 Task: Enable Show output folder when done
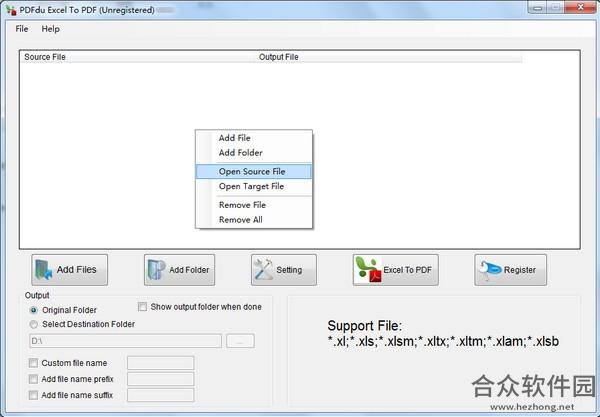coord(142,307)
